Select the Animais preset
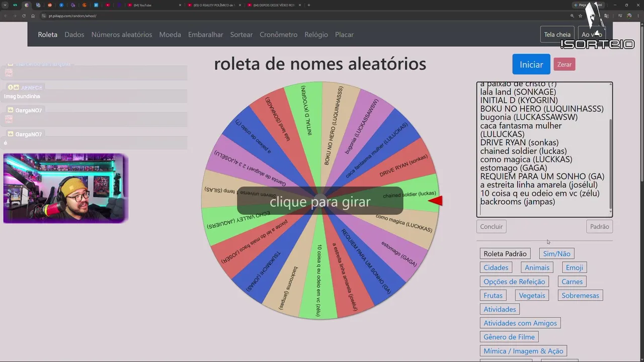Image resolution: width=644 pixels, height=362 pixels. [537, 268]
